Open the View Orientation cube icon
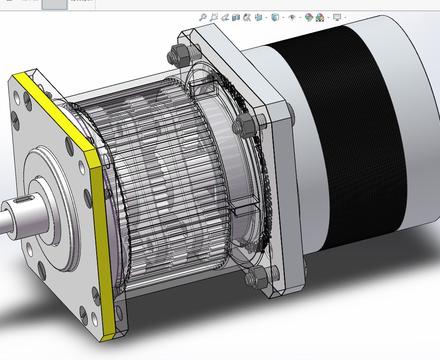 259,17
